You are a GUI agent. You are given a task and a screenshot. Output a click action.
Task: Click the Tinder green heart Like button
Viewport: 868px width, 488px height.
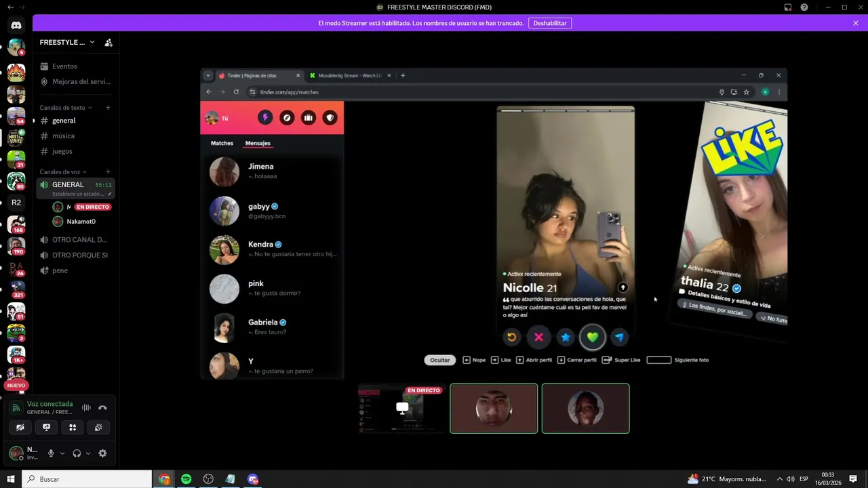593,337
